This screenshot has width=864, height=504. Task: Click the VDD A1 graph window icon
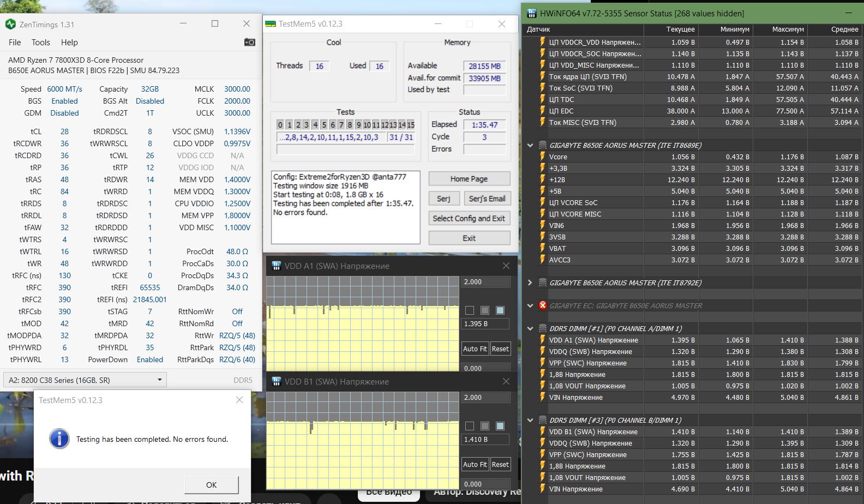click(x=276, y=266)
